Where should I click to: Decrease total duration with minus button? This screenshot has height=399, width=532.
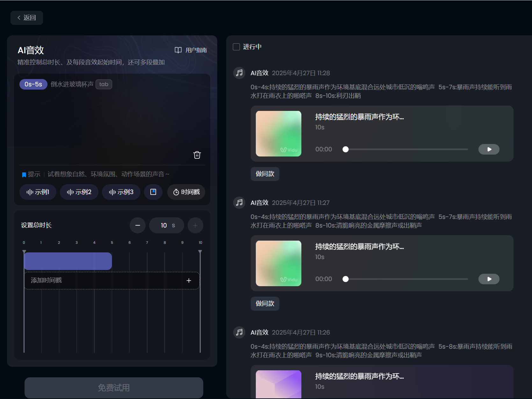(138, 225)
